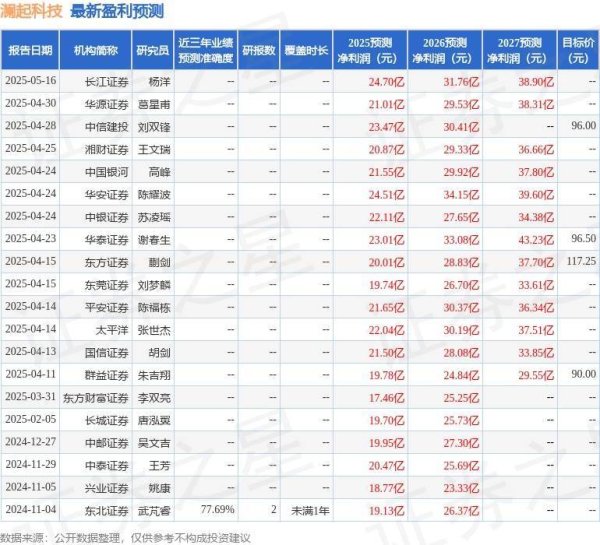Click the 目标价 column header
Viewport: 600px width, 545px height.
tap(578, 50)
